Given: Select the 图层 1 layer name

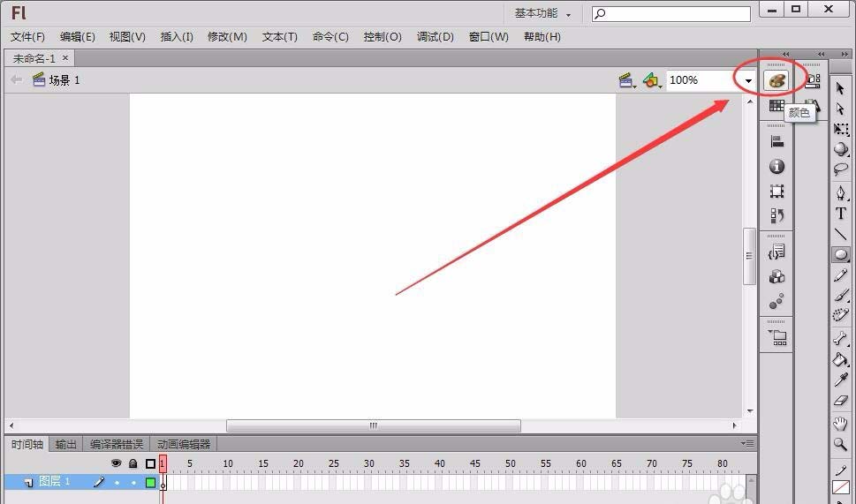Looking at the screenshot, I should 55,481.
